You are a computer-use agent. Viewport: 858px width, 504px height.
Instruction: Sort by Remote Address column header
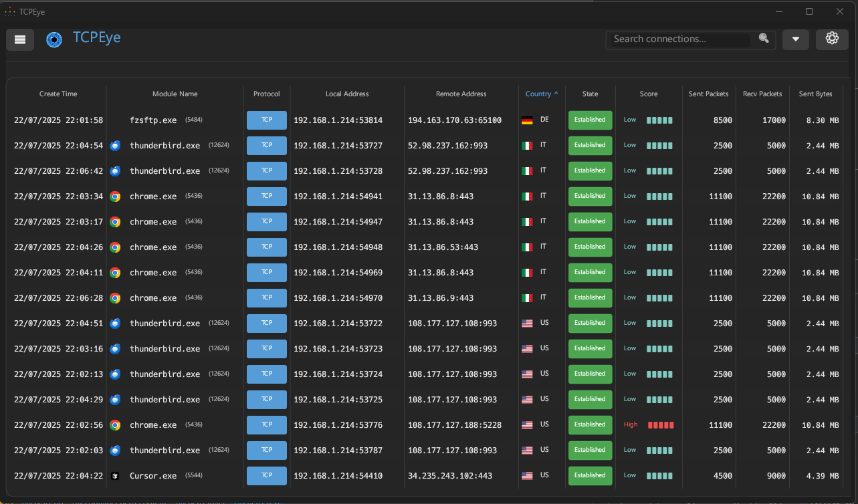[x=461, y=94]
